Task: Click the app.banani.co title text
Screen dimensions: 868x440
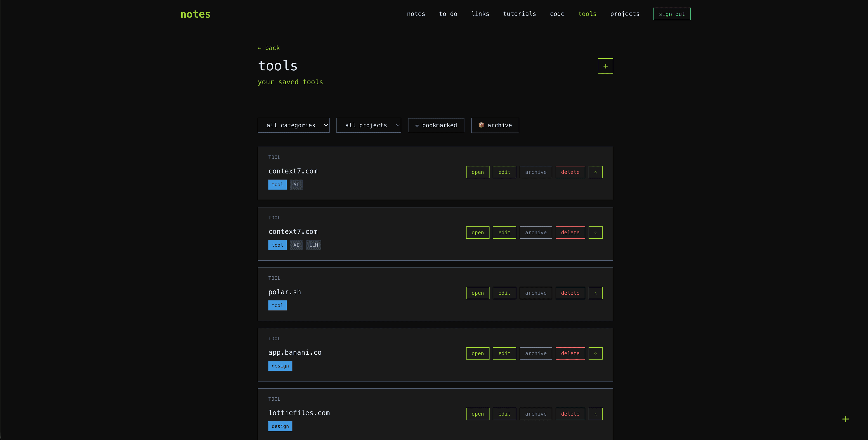Action: [x=295, y=352]
